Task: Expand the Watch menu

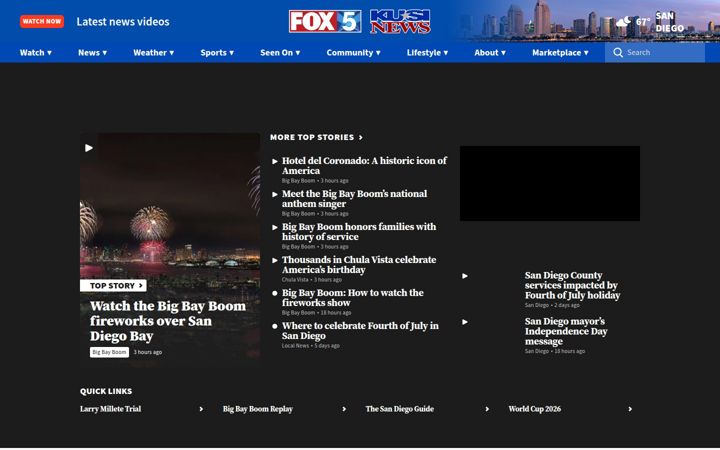Action: 35,52
